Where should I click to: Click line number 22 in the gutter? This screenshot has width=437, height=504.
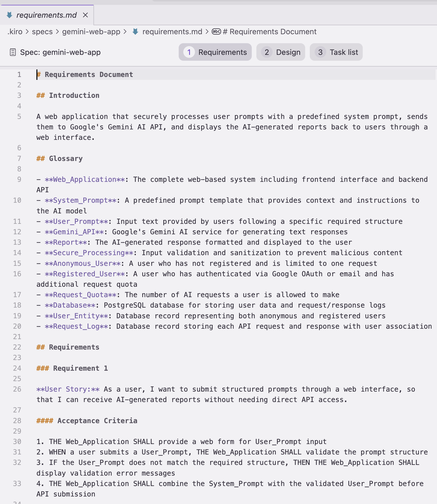pos(17,347)
